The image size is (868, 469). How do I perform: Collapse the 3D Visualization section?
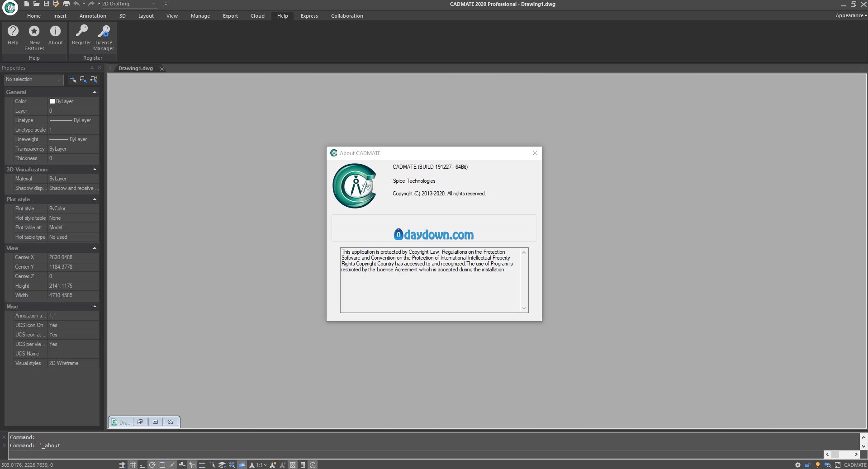(95, 170)
